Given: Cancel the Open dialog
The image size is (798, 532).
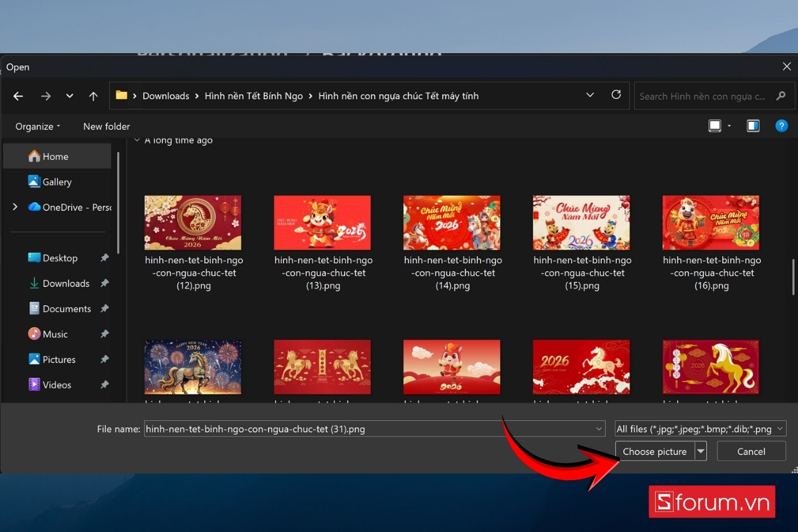Looking at the screenshot, I should (751, 451).
